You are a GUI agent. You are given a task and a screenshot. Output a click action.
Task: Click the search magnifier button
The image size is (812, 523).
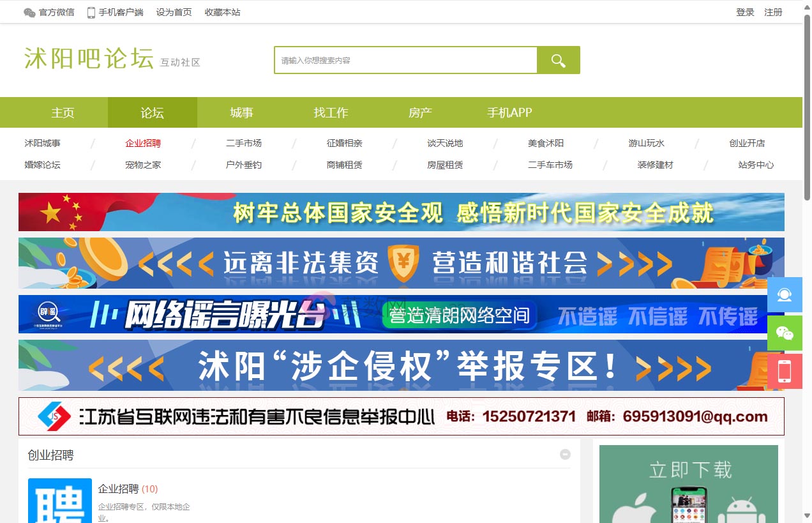pos(558,59)
